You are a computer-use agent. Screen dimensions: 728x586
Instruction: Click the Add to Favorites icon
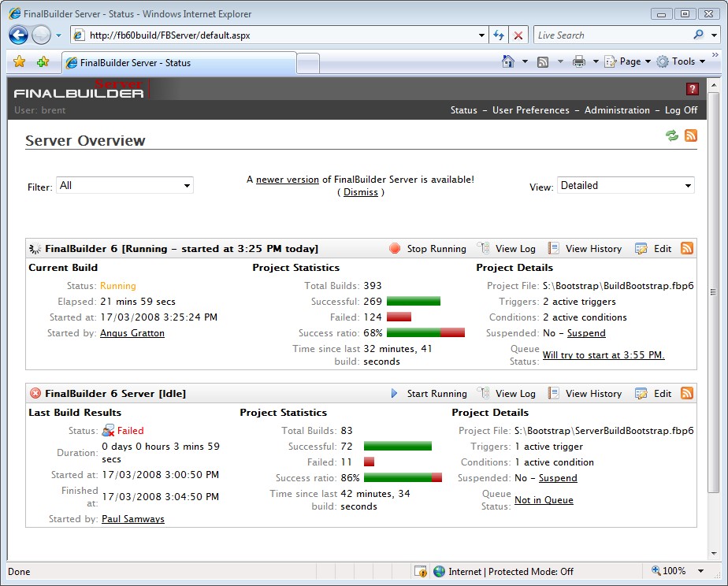tap(43, 61)
